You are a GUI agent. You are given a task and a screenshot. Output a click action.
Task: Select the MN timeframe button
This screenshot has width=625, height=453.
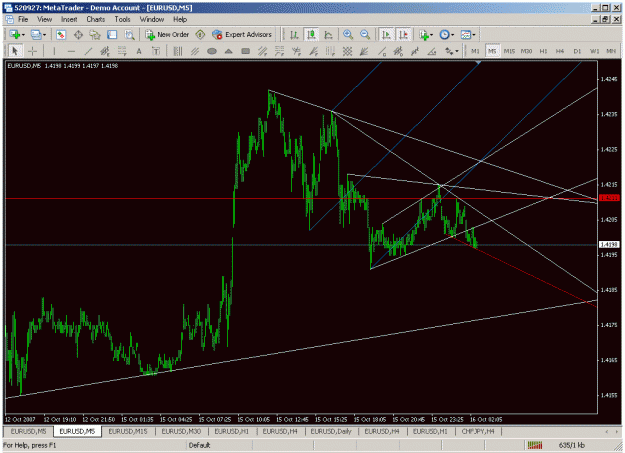point(611,51)
